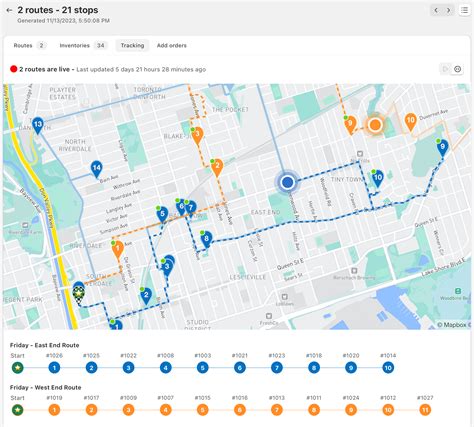The image size is (474, 427).
Task: Select stop 3 on West End Route timeline
Action: click(128, 410)
